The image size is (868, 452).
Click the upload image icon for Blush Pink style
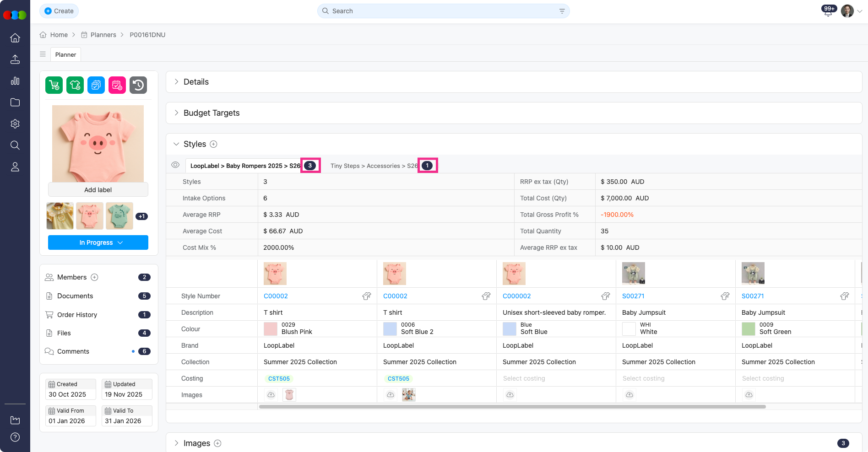271,395
